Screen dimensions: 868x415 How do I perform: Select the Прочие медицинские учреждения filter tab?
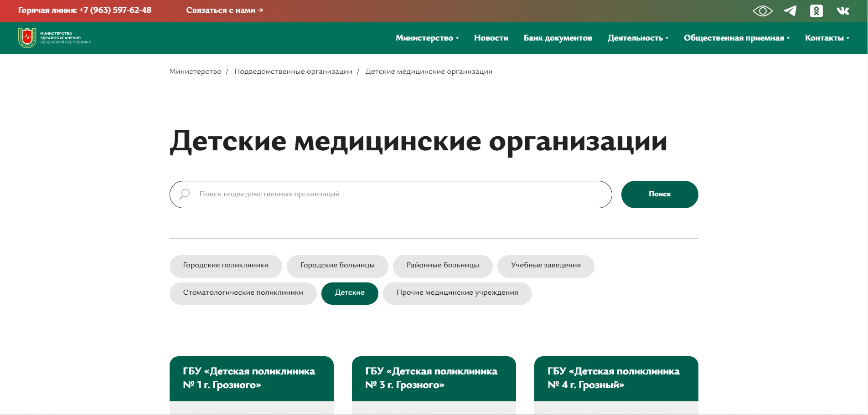tap(457, 293)
